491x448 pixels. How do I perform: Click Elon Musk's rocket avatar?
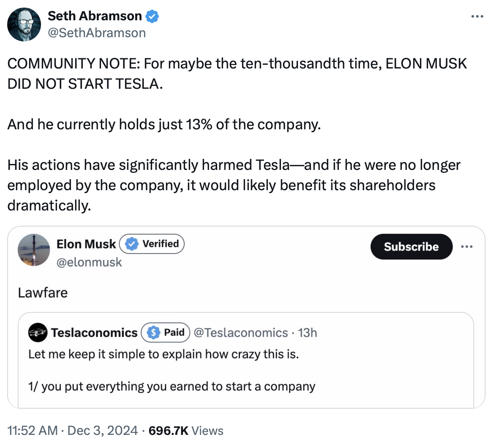tap(34, 250)
